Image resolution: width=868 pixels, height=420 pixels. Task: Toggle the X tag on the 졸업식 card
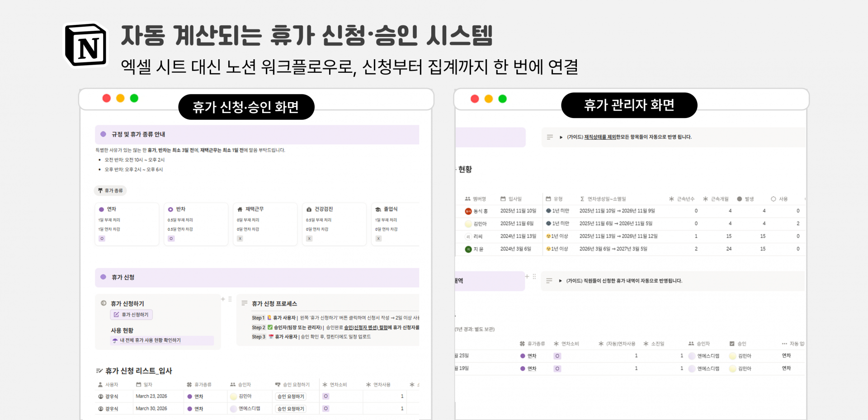click(x=379, y=239)
